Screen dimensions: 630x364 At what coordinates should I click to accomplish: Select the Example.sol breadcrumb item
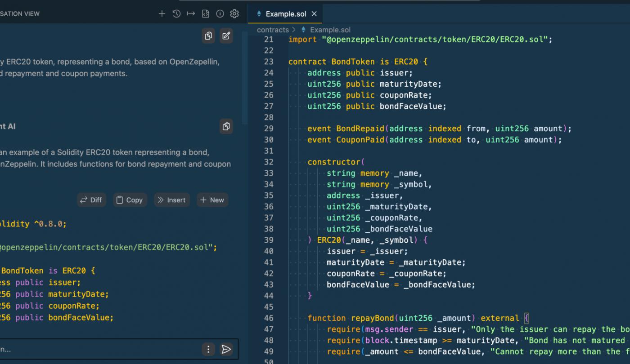coord(330,30)
